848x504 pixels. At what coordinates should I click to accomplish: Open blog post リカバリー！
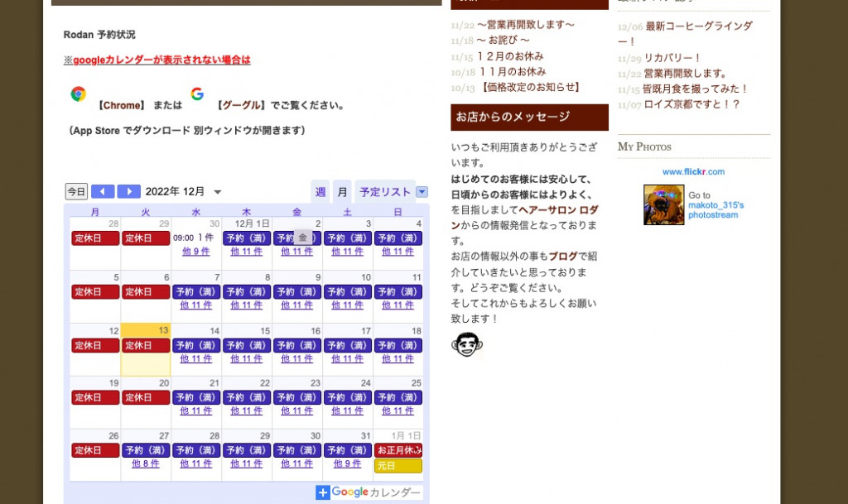[x=672, y=58]
